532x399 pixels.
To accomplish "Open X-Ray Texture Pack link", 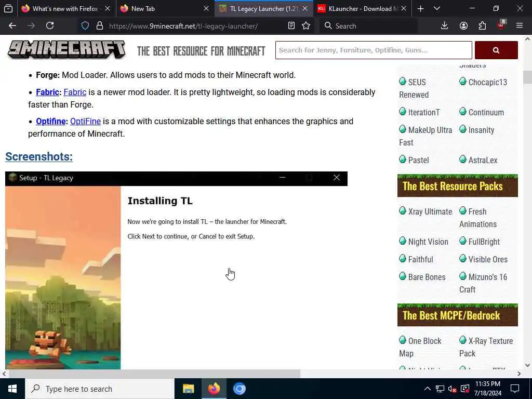I will (x=486, y=347).
